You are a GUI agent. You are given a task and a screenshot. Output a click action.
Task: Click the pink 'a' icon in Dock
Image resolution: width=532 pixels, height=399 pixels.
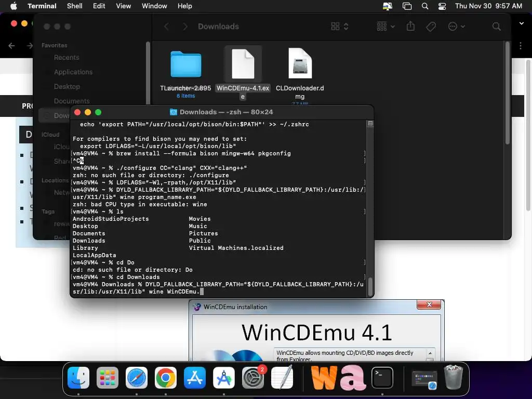(x=353, y=377)
